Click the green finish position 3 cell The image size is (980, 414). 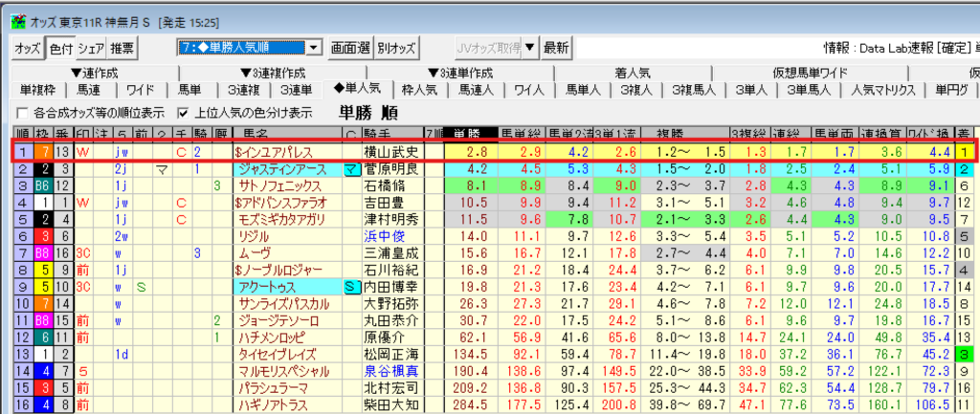pyautogui.click(x=967, y=354)
